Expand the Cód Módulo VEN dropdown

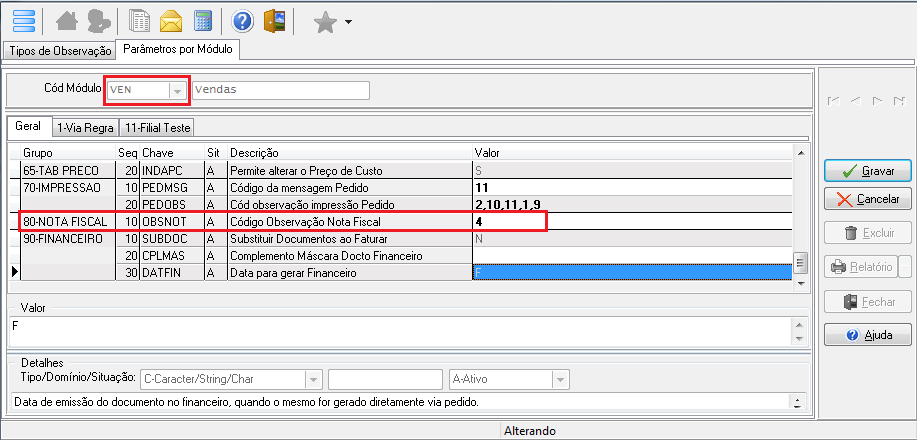click(178, 91)
